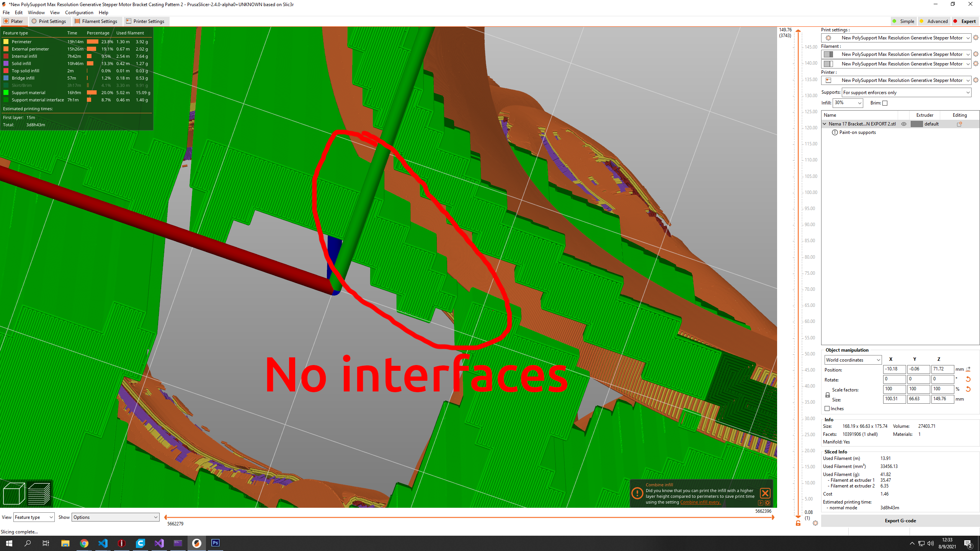Click the horizontal move slider right thumb
This screenshot has width=980, height=551.
point(773,517)
